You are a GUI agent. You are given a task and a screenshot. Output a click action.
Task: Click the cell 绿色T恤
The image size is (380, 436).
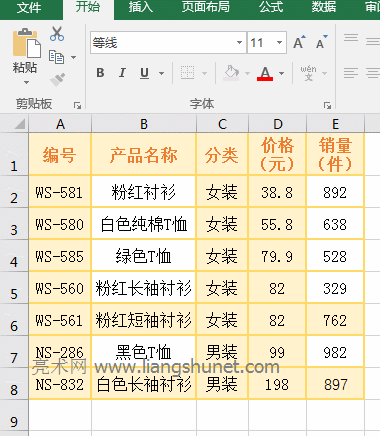click(144, 256)
